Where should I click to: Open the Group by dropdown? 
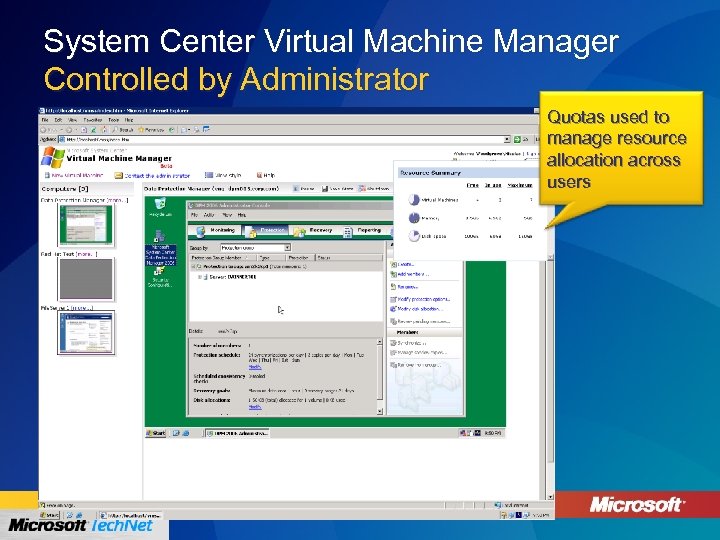(x=255, y=248)
